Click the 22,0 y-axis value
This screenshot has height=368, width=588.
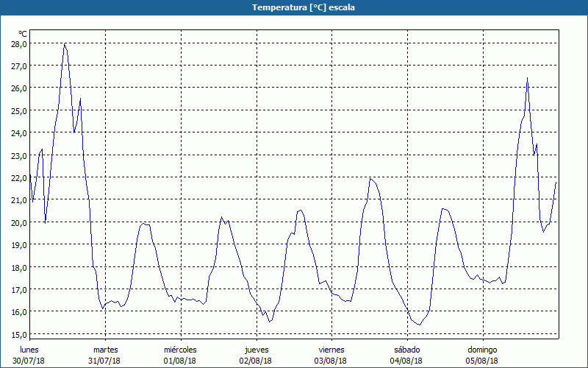19,177
